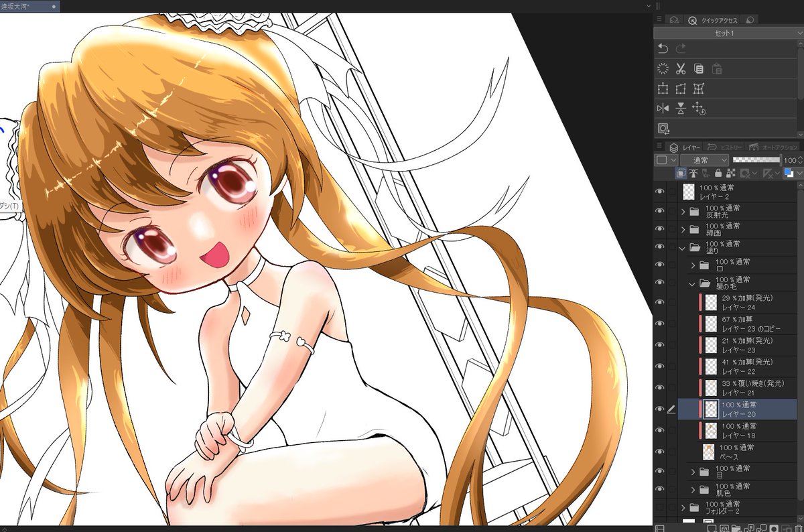Click the New Layer Folder icon
Viewport: 804px width, 532px height.
click(736, 528)
